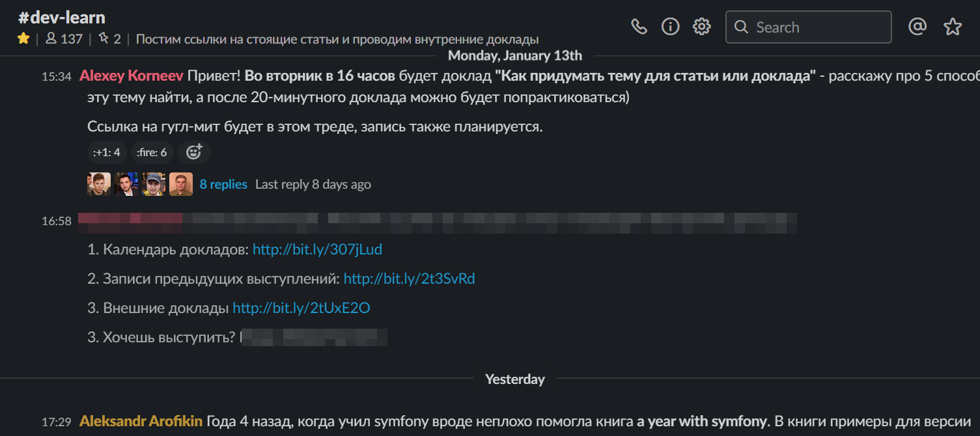Select the Yesterday date divider
This screenshot has height=436, width=980.
tap(514, 379)
